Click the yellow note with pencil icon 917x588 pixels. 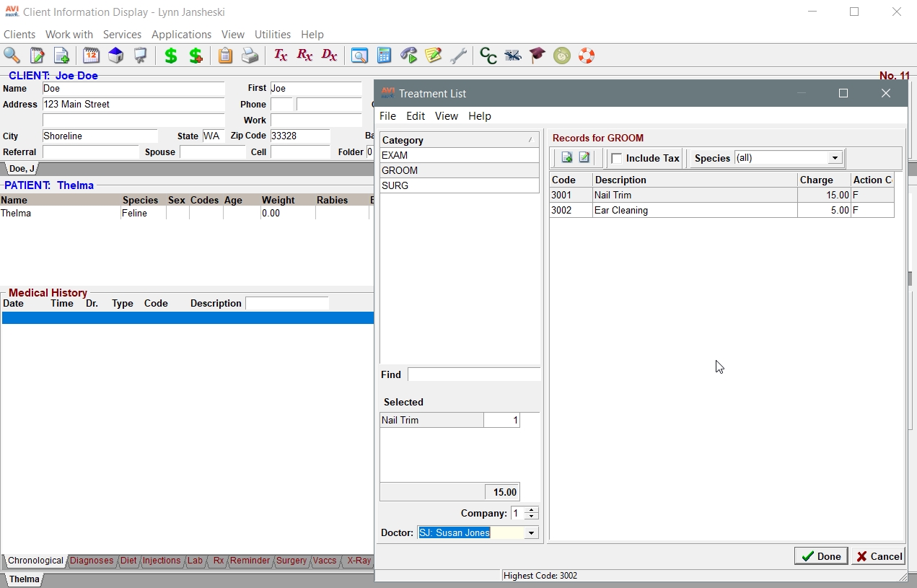click(434, 56)
